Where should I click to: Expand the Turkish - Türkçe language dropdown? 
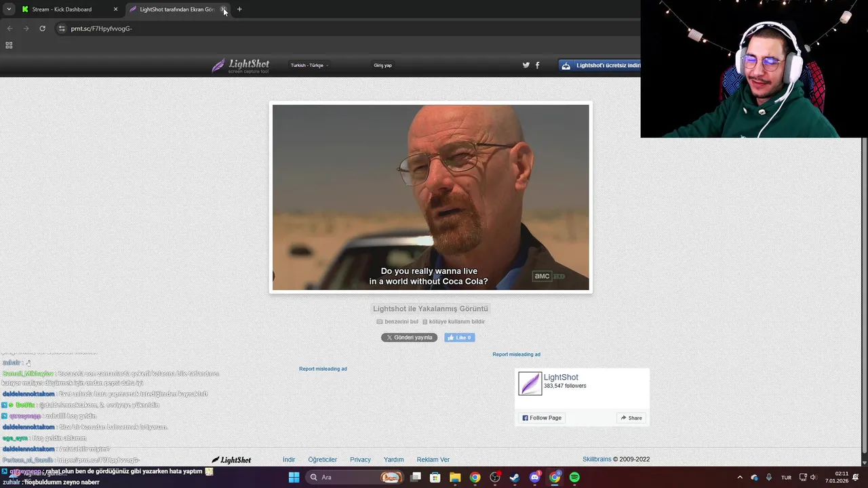[x=309, y=66]
